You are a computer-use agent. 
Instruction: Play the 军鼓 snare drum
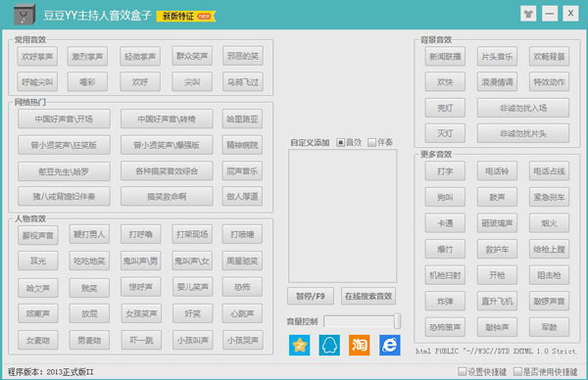[549, 327]
